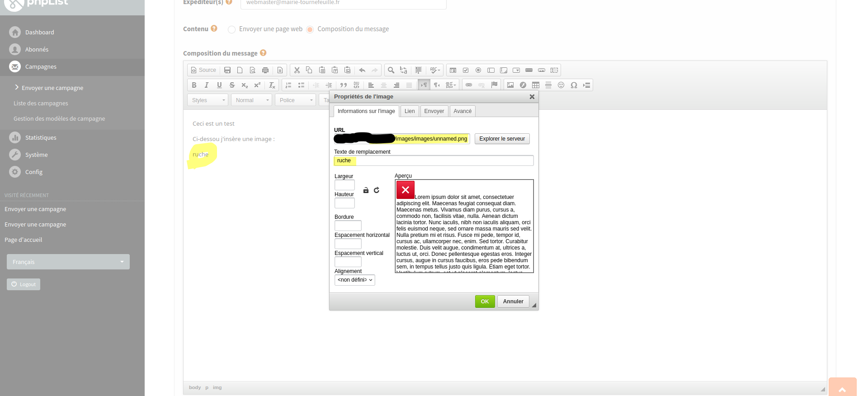Select the 'Envoyer une page web' radio button
The width and height of the screenshot is (868, 396).
[231, 29]
